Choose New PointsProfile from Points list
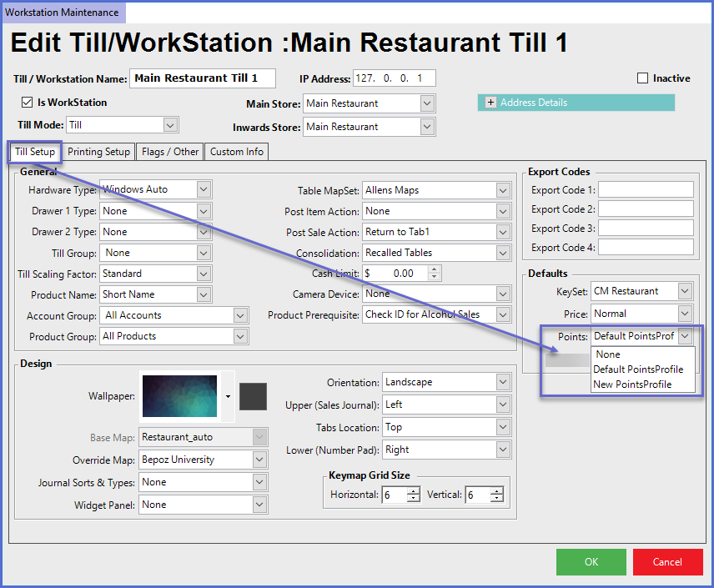Image resolution: width=714 pixels, height=588 pixels. (x=631, y=384)
